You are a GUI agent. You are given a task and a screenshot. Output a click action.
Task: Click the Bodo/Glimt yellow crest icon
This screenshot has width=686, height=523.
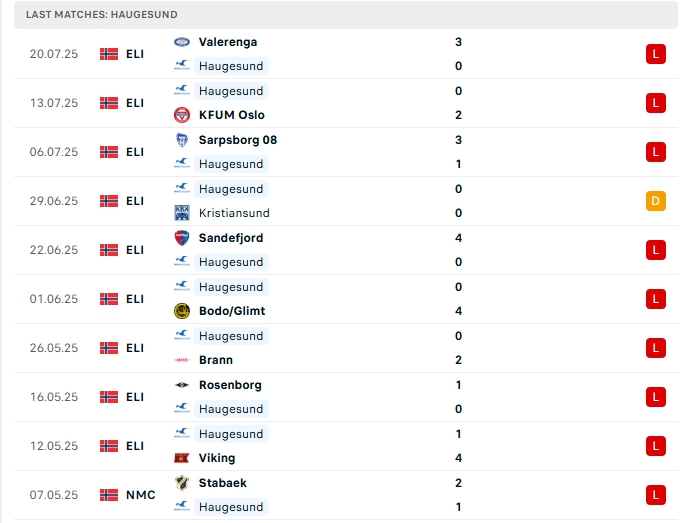pos(181,311)
